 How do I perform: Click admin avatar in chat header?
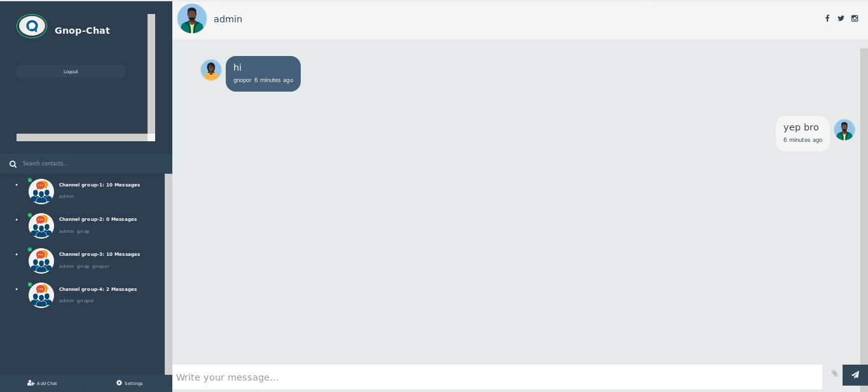192,18
